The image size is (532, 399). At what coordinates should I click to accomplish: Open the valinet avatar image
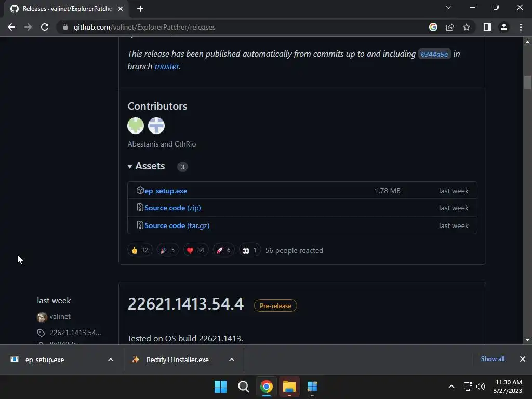click(x=42, y=317)
